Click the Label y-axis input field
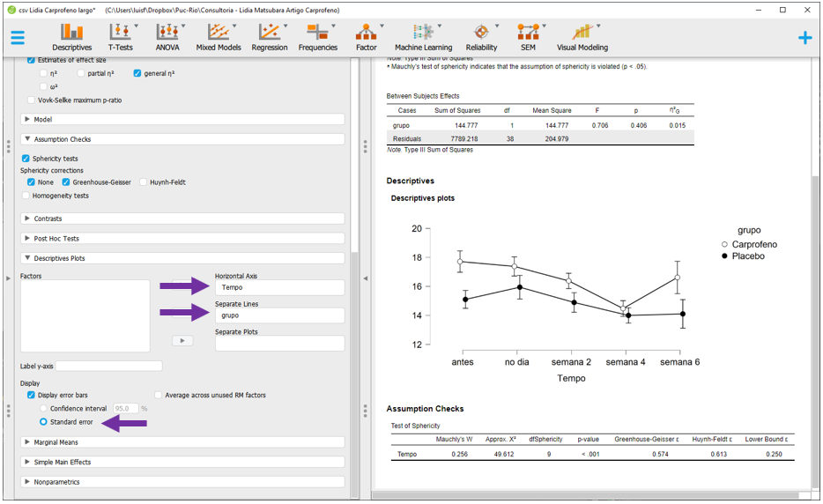The image size is (823, 504). [109, 366]
